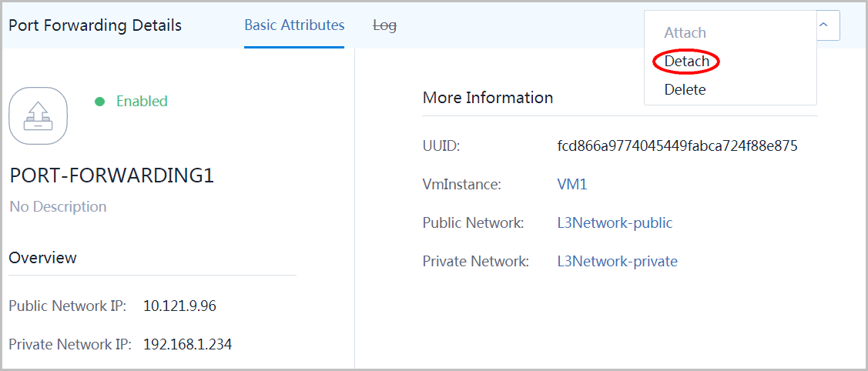Collapse the actions dropdown chevron
868x371 pixels.
point(823,25)
